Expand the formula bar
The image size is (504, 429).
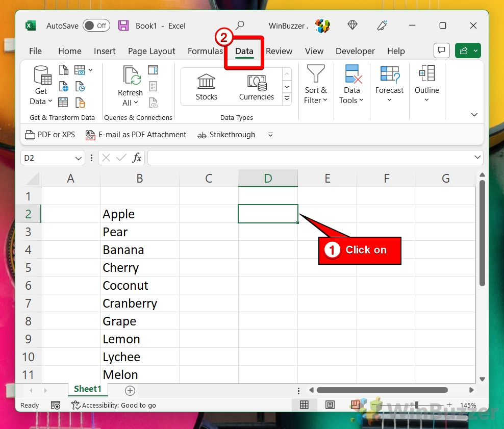[477, 157]
